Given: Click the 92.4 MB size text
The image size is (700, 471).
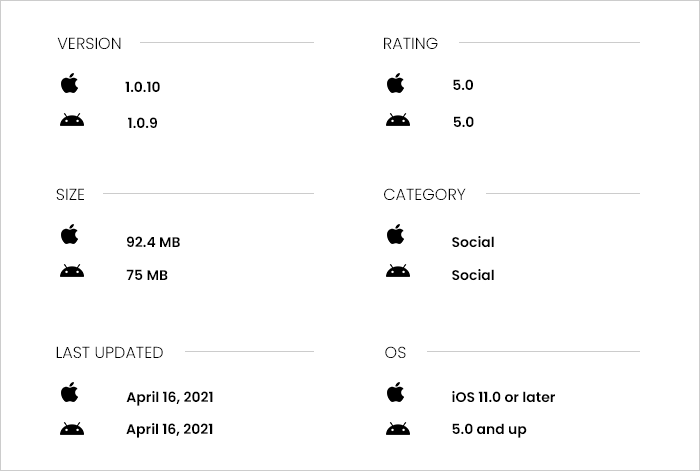Looking at the screenshot, I should pos(153,242).
